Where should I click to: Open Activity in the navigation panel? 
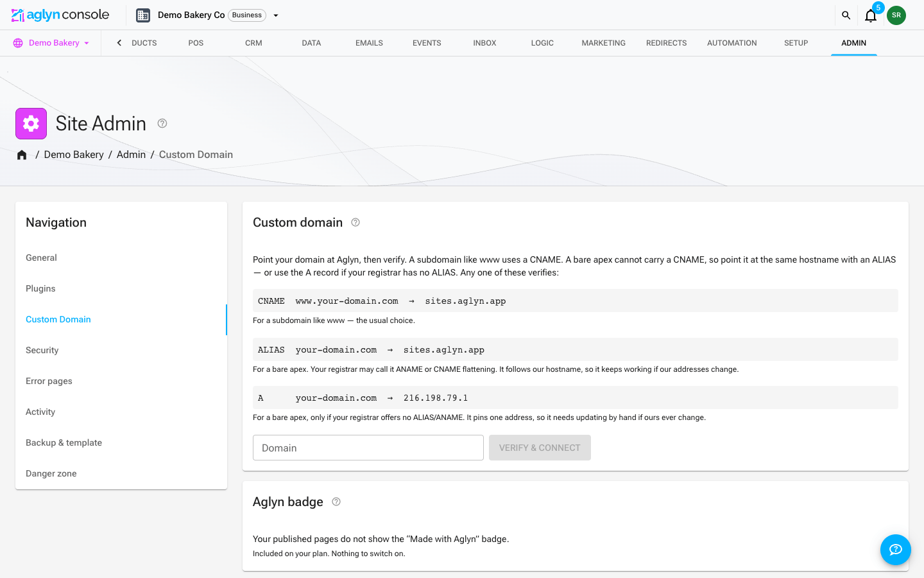click(121, 412)
